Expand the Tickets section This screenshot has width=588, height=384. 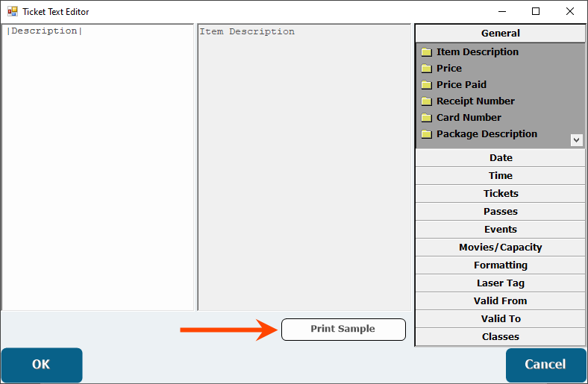500,194
